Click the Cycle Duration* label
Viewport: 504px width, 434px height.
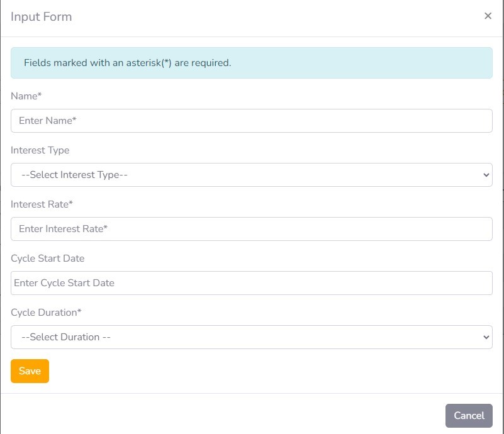(x=47, y=313)
